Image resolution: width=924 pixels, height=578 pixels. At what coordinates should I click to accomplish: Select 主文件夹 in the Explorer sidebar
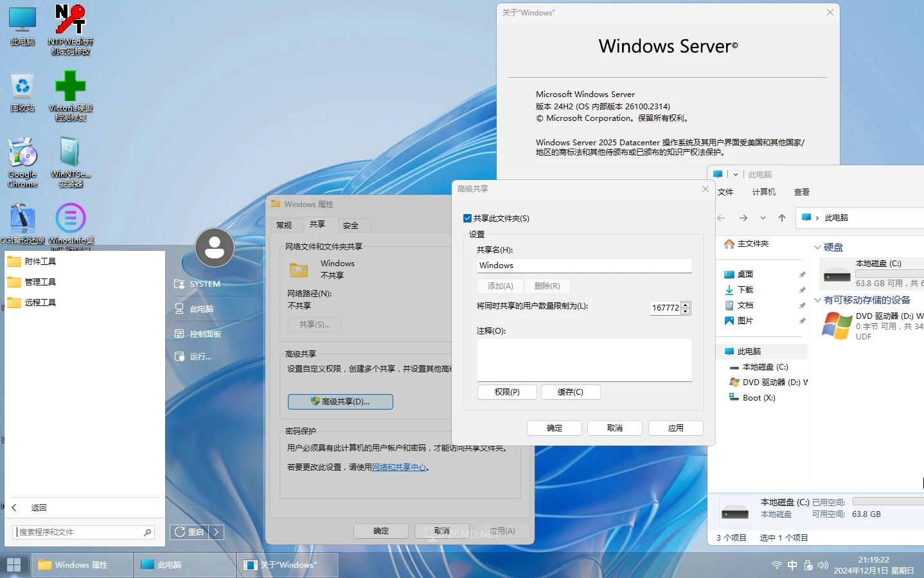pyautogui.click(x=752, y=244)
